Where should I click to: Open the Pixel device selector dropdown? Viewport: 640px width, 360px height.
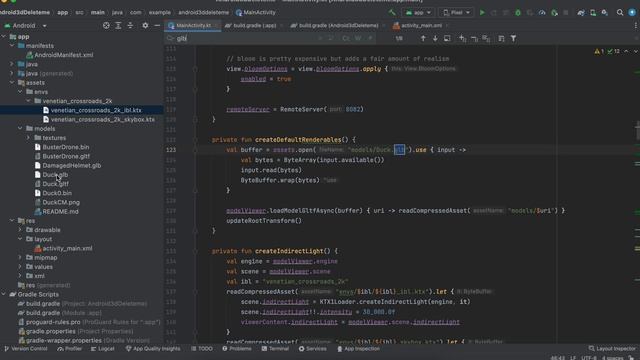[456, 13]
